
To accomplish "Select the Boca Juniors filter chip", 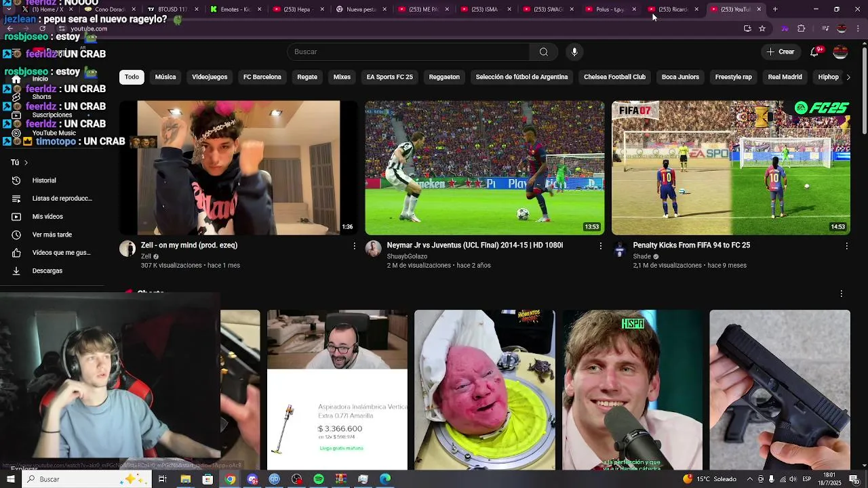I will pyautogui.click(x=680, y=77).
